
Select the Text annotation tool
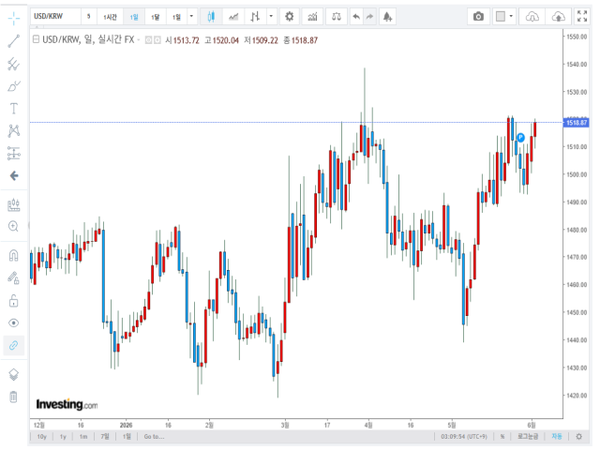(x=14, y=109)
